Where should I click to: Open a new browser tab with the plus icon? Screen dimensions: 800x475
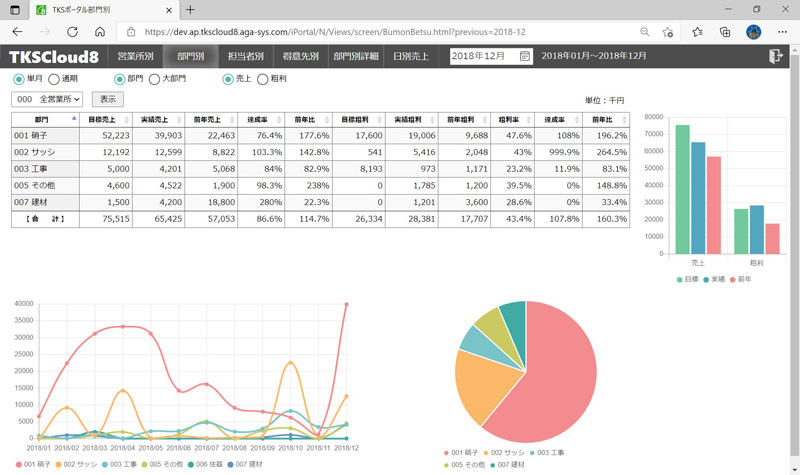[x=191, y=9]
